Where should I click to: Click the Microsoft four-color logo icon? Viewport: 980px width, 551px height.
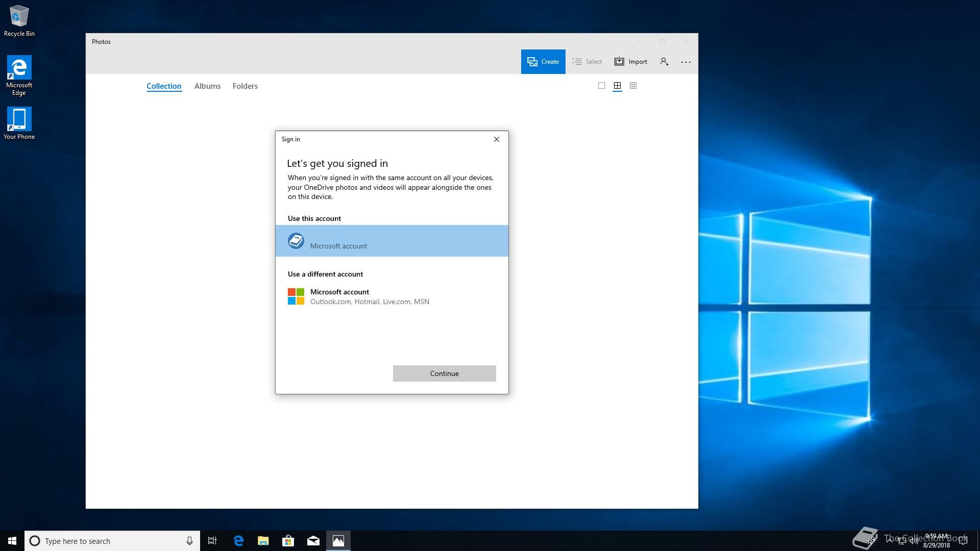(296, 296)
